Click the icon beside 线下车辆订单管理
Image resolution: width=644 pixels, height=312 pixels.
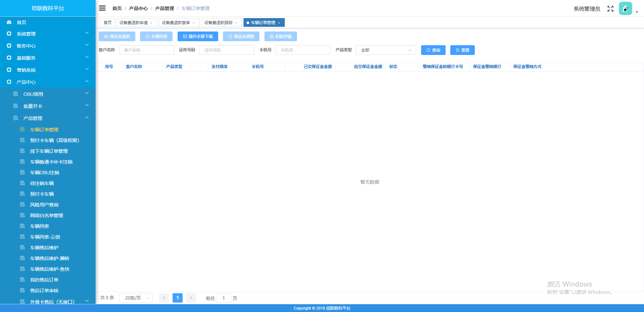coord(22,151)
